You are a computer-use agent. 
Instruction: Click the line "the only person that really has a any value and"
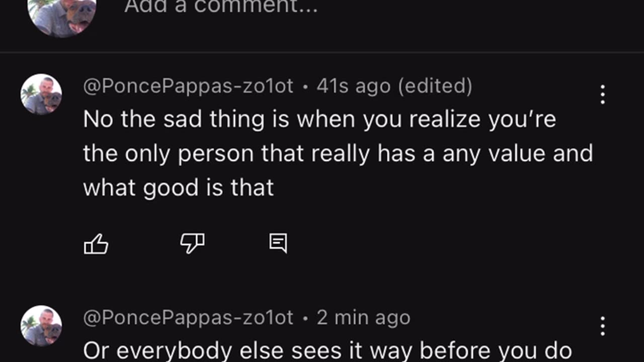click(x=338, y=154)
